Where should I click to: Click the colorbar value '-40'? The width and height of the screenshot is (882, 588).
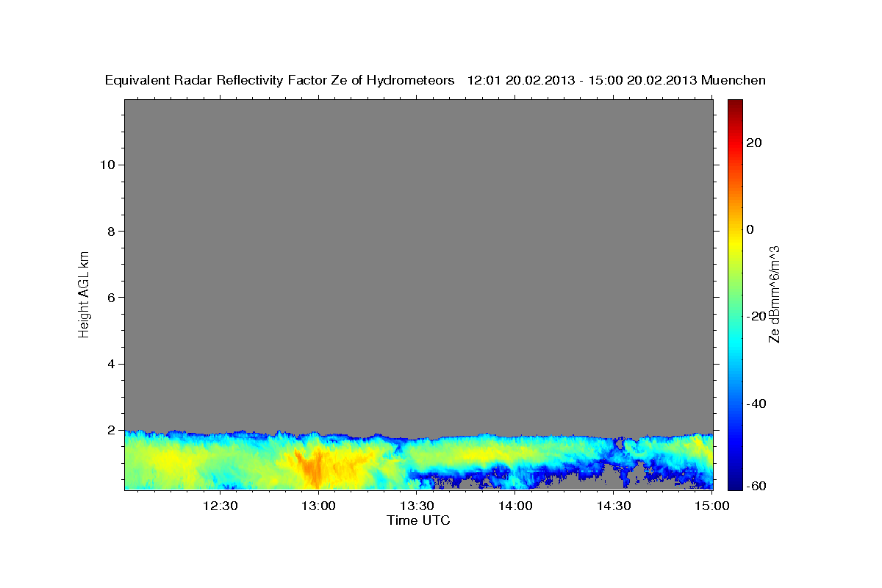point(756,404)
